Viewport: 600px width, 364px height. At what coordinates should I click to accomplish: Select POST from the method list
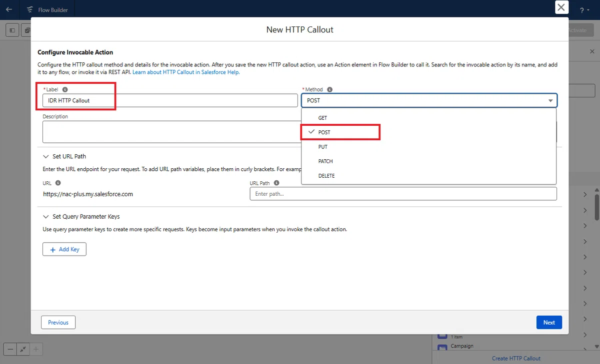(428, 132)
